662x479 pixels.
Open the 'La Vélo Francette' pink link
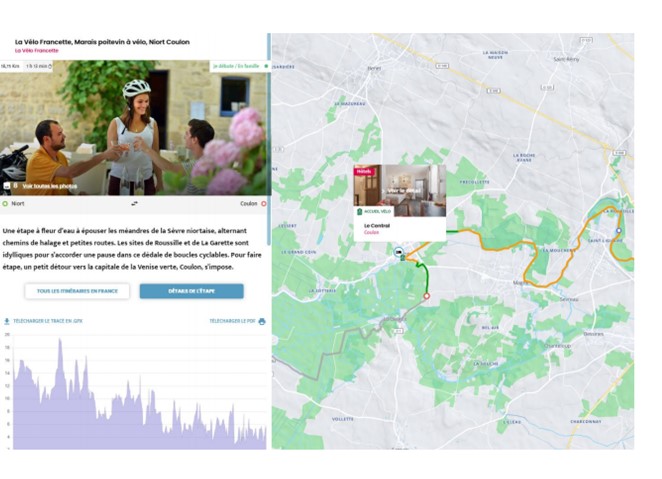37,51
